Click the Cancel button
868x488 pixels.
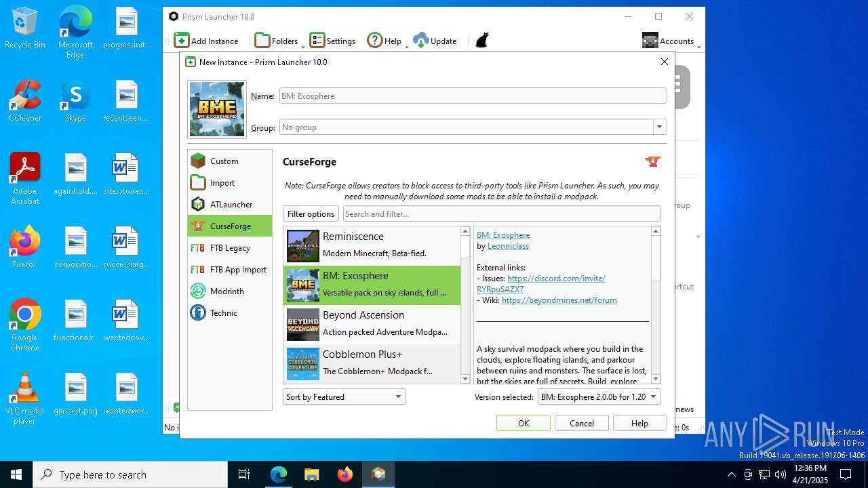(582, 424)
